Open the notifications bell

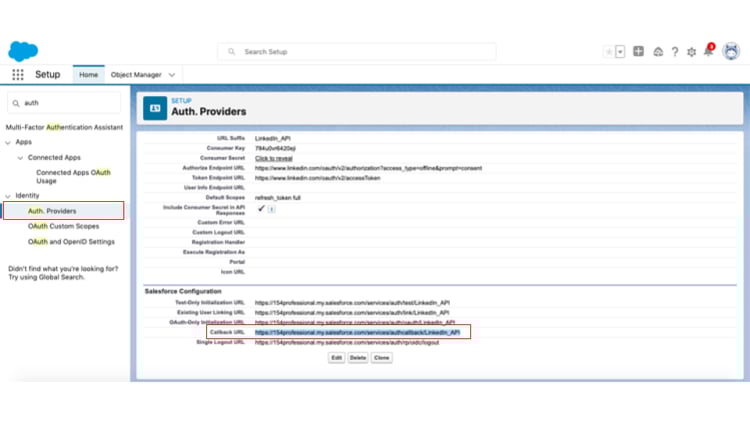(708, 51)
